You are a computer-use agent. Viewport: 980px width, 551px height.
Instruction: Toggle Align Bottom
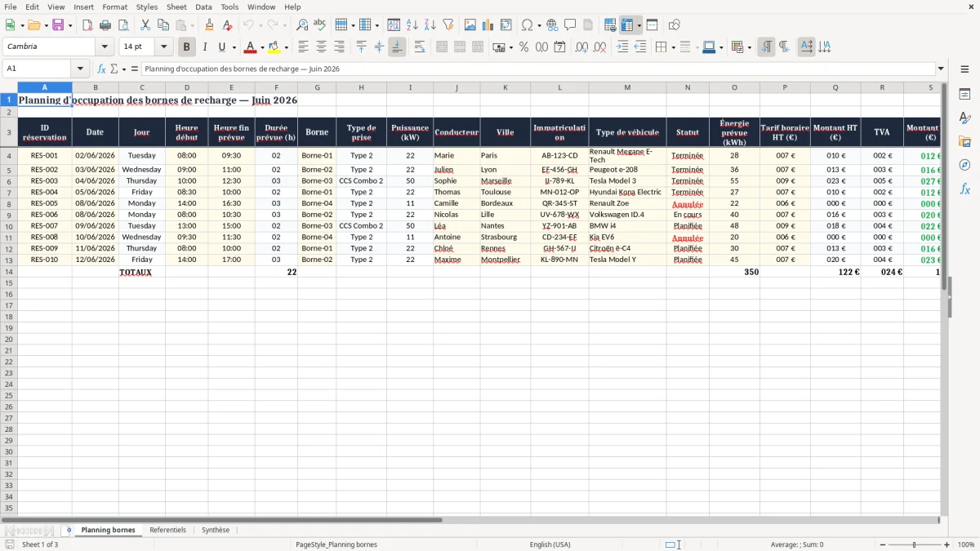[x=397, y=47]
